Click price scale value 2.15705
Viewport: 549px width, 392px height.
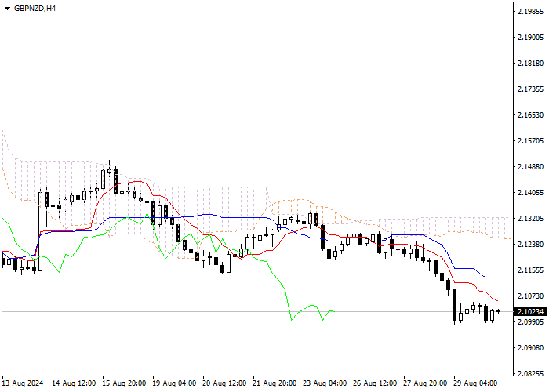[530, 141]
